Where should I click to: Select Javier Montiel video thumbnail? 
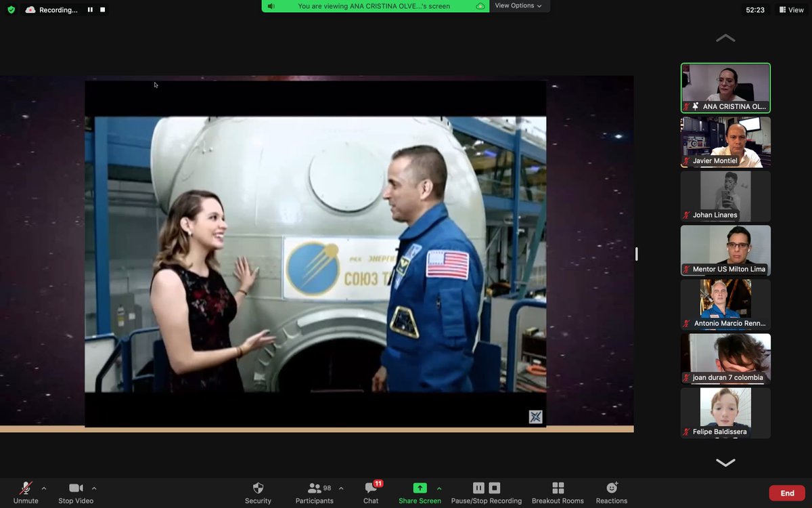pos(725,142)
